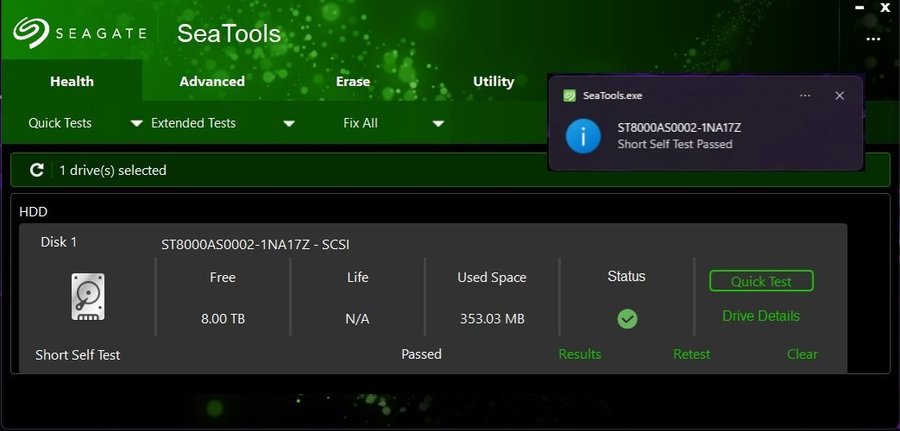View the Short Self Test Results
Image resolution: width=900 pixels, height=431 pixels.
580,354
